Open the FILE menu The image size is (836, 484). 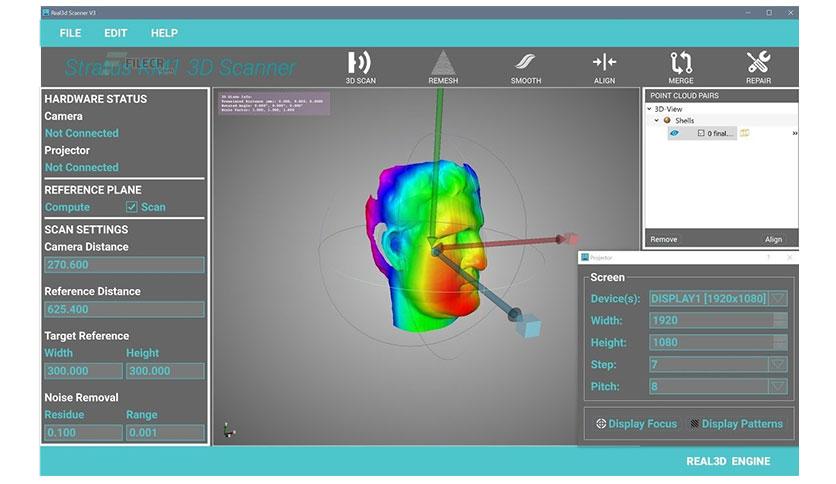pyautogui.click(x=70, y=33)
